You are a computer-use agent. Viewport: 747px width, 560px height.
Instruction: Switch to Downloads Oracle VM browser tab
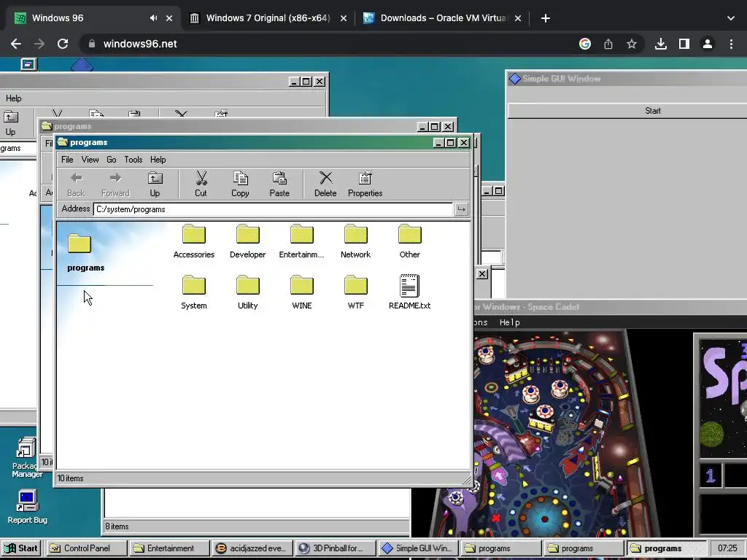[443, 18]
